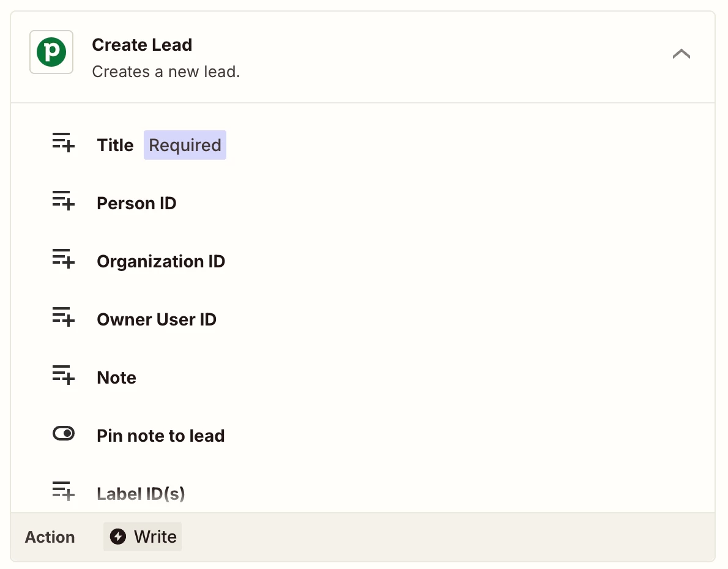Choose the Owner User ID label
This screenshot has width=728, height=569.
pyautogui.click(x=157, y=319)
